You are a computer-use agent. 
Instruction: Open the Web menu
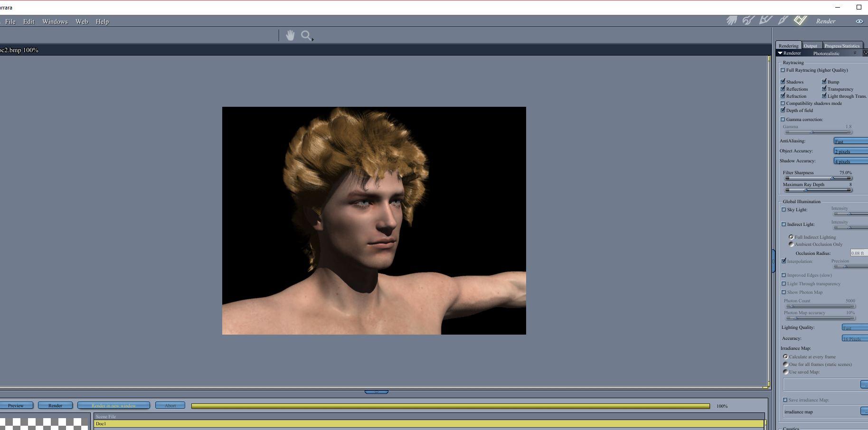pyautogui.click(x=82, y=22)
